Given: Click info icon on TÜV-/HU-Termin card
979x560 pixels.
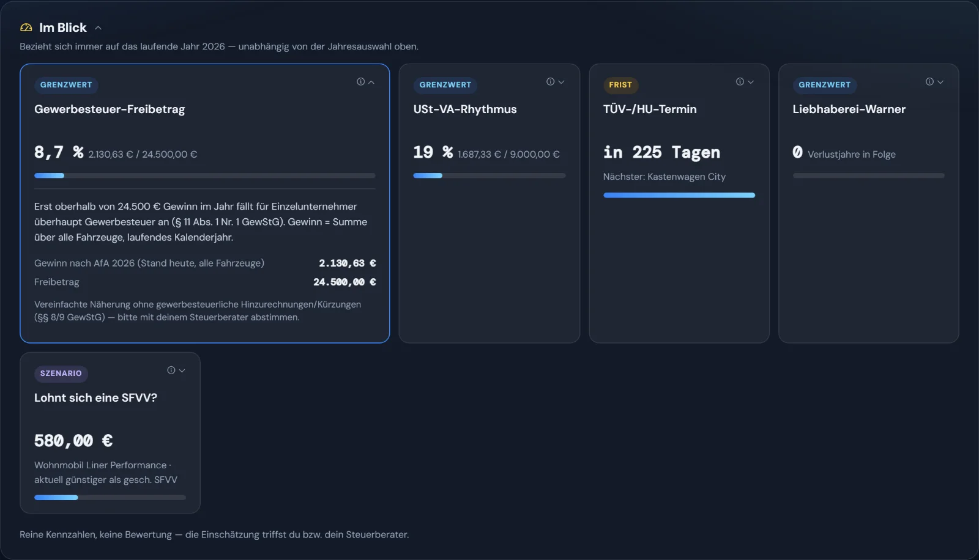Looking at the screenshot, I should 740,82.
